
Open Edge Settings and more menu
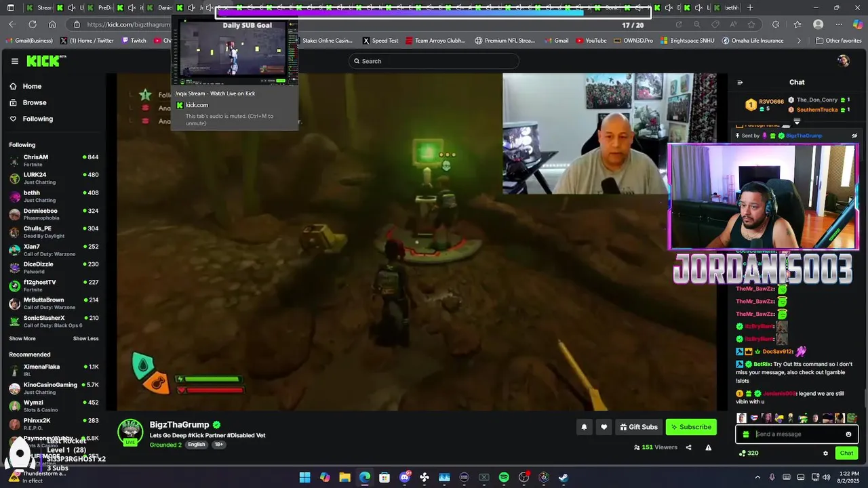pyautogui.click(x=838, y=24)
